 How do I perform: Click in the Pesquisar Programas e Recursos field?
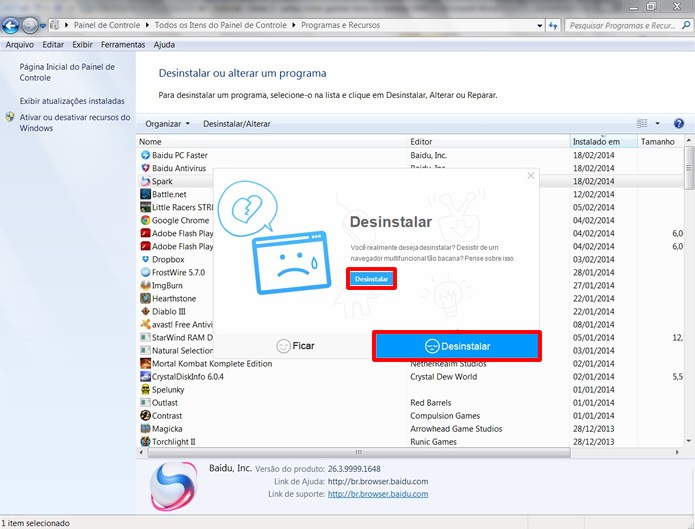pos(622,26)
